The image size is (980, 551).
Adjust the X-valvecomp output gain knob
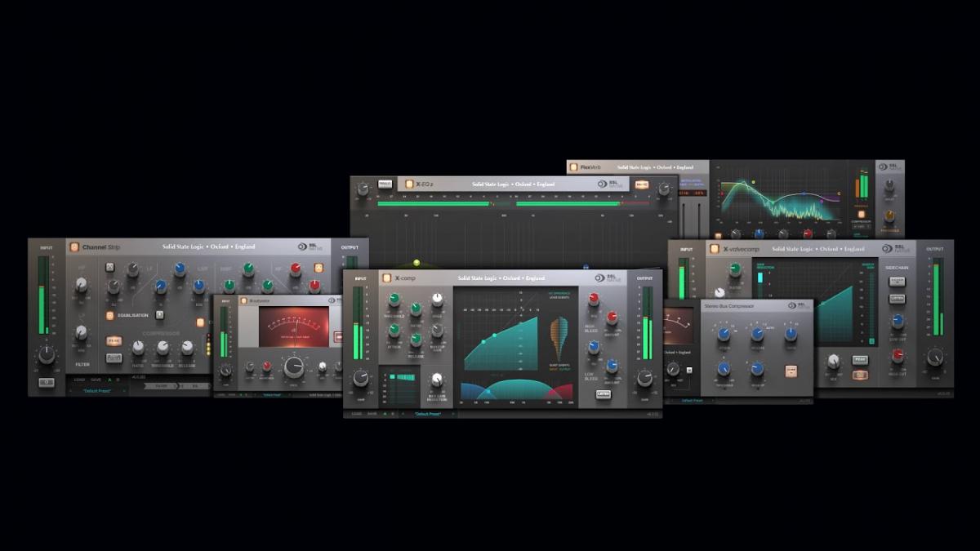coord(935,358)
